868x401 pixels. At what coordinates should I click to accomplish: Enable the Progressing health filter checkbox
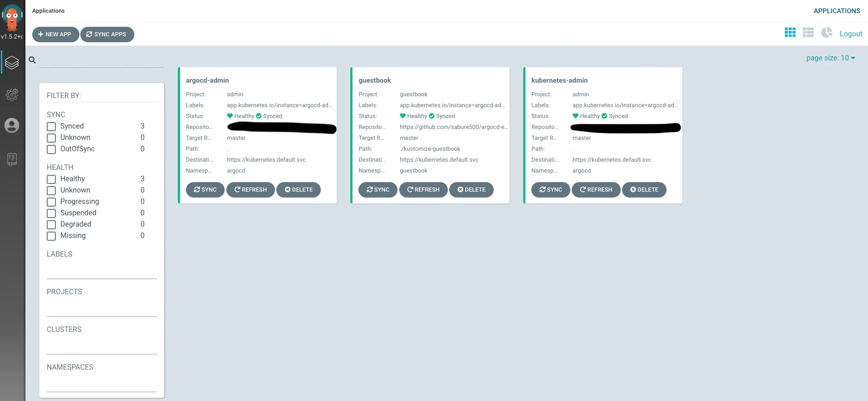pyautogui.click(x=51, y=202)
